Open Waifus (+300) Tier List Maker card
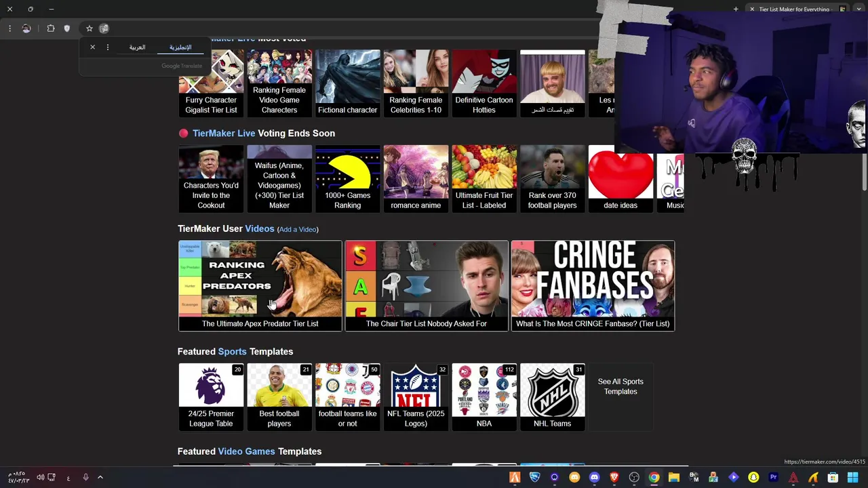The width and height of the screenshot is (868, 488). (279, 178)
